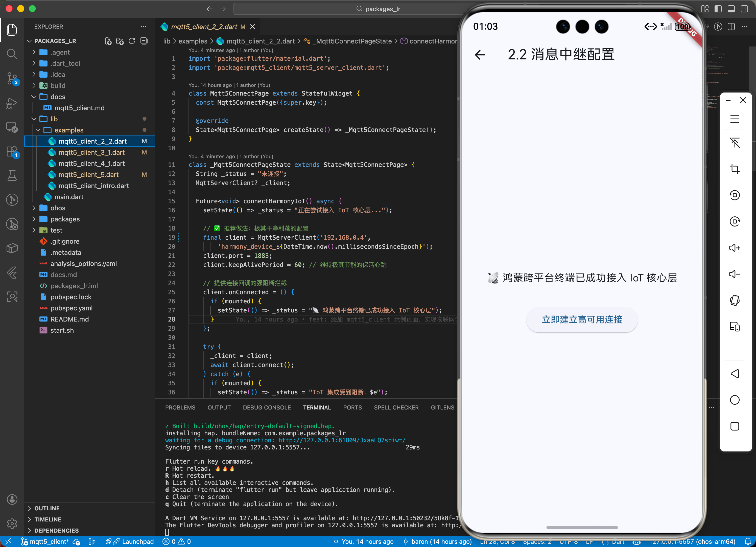The height and width of the screenshot is (547, 756).
Task: Open the Run and Debug view
Action: coord(12,103)
